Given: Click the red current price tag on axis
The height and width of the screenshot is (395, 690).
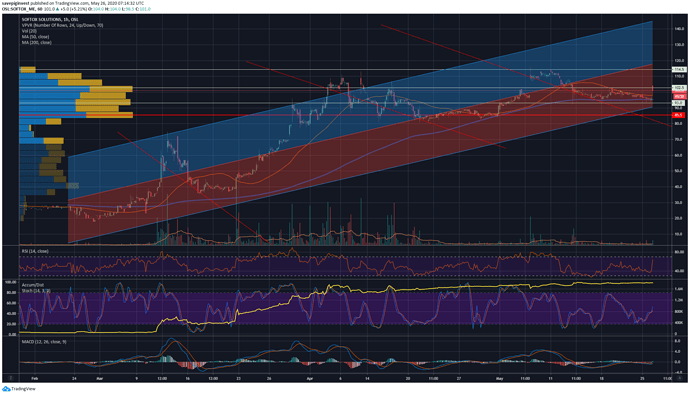Looking at the screenshot, I should (x=679, y=96).
